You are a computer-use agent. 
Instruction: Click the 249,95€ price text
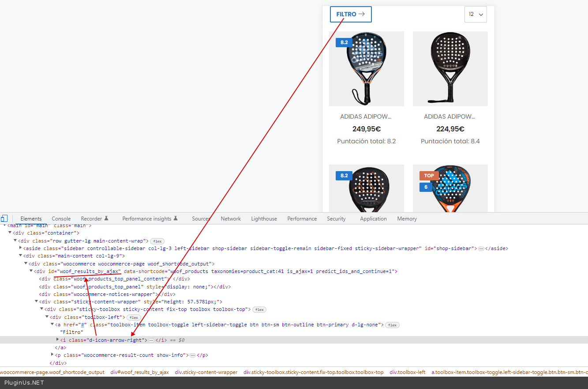point(367,129)
